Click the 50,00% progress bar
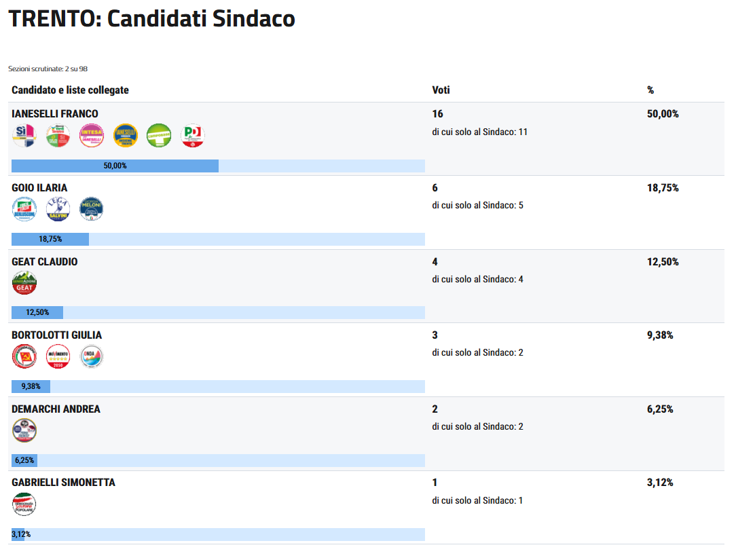 point(115,166)
